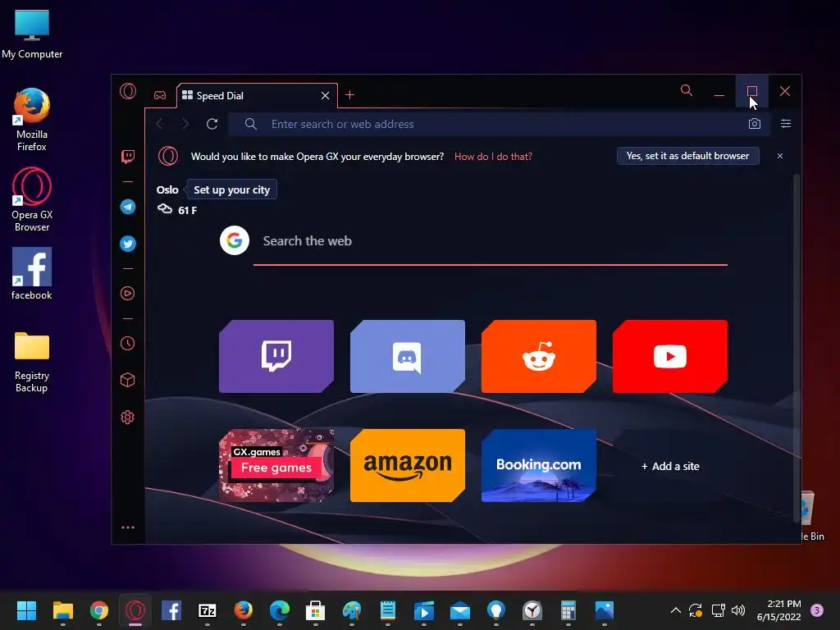Take a snapshot with camera icon
Screen dimensions: 840x630
(755, 124)
